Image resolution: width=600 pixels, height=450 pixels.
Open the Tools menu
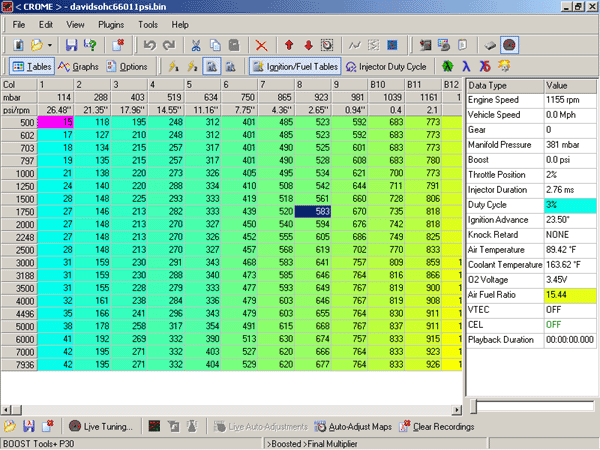[x=148, y=23]
